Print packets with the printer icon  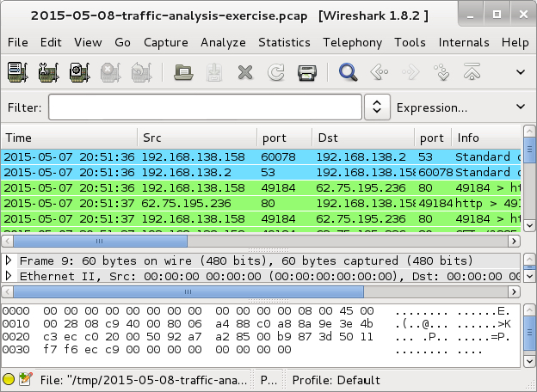[x=307, y=72]
